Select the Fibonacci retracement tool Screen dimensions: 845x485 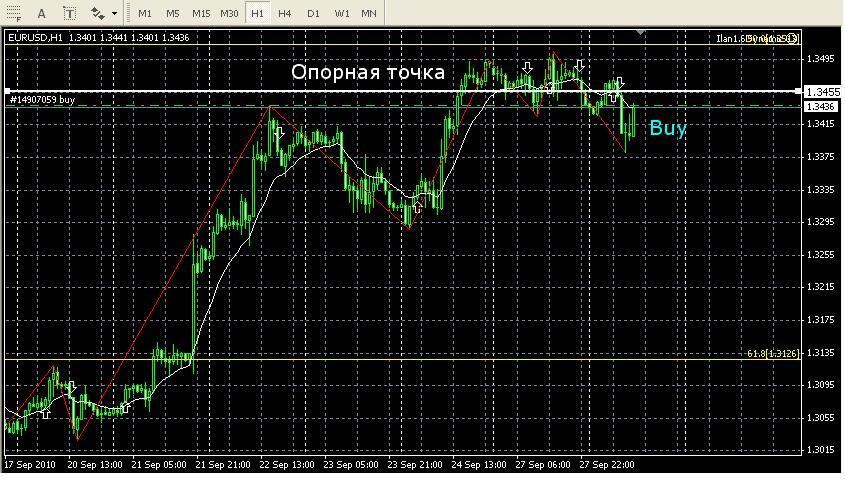pyautogui.click(x=13, y=13)
